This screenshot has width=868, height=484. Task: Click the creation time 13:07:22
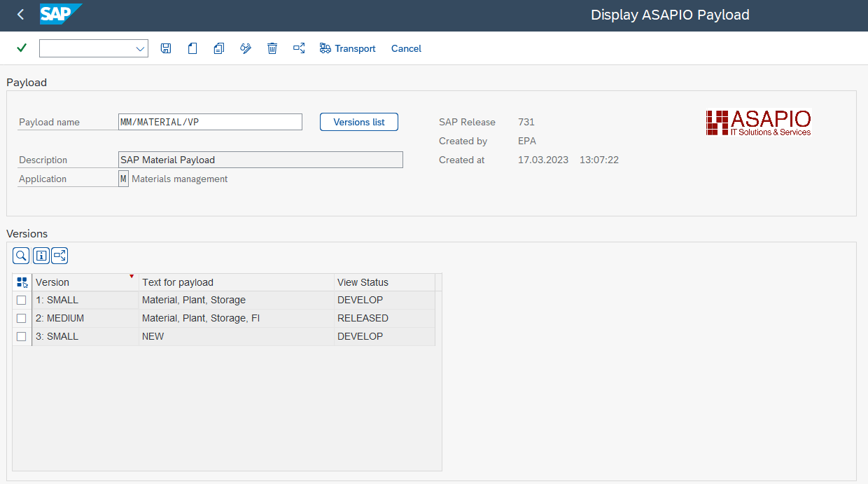(599, 160)
